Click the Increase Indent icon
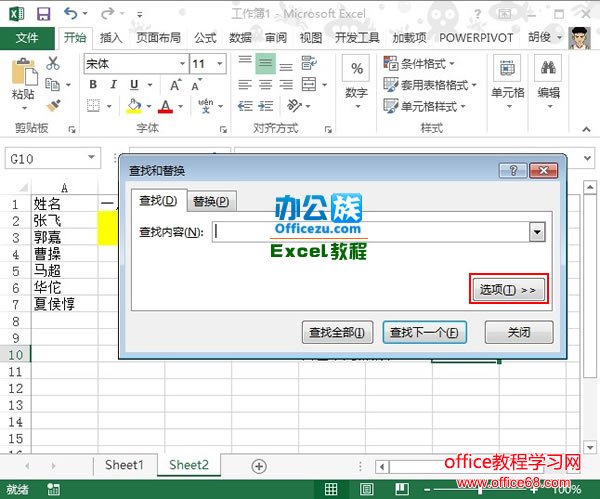The width and height of the screenshot is (600, 499). [266, 105]
